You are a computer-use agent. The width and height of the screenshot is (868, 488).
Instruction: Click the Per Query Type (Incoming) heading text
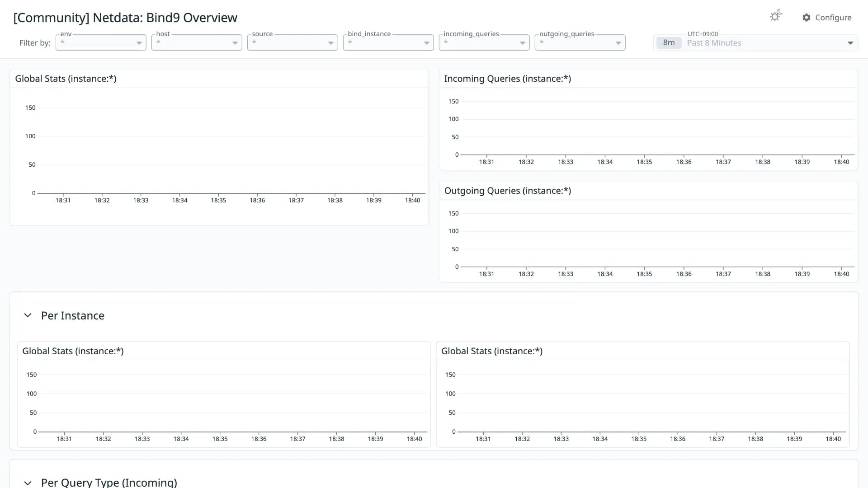click(109, 482)
